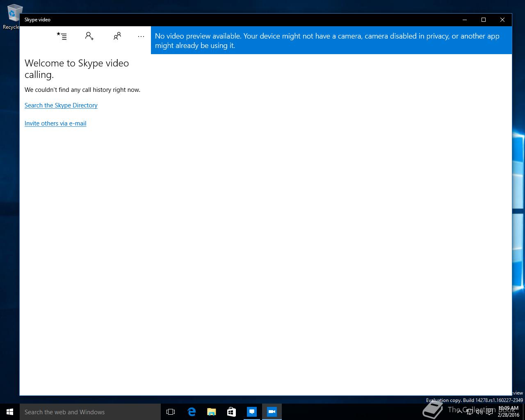Close the Skype video window

tap(502, 20)
